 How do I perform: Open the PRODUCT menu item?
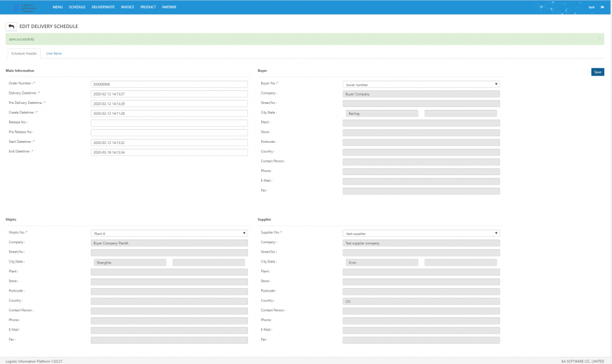click(x=148, y=7)
